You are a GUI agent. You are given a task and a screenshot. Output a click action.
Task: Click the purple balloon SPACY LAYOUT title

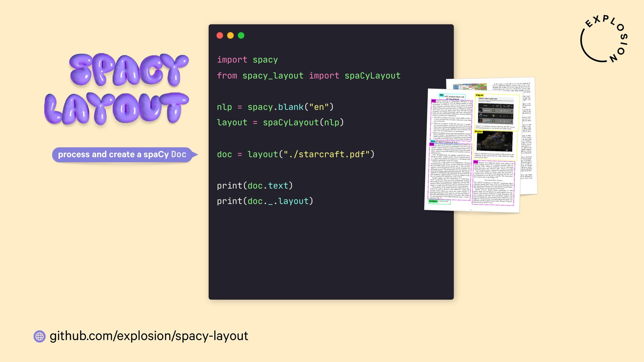coord(117,89)
